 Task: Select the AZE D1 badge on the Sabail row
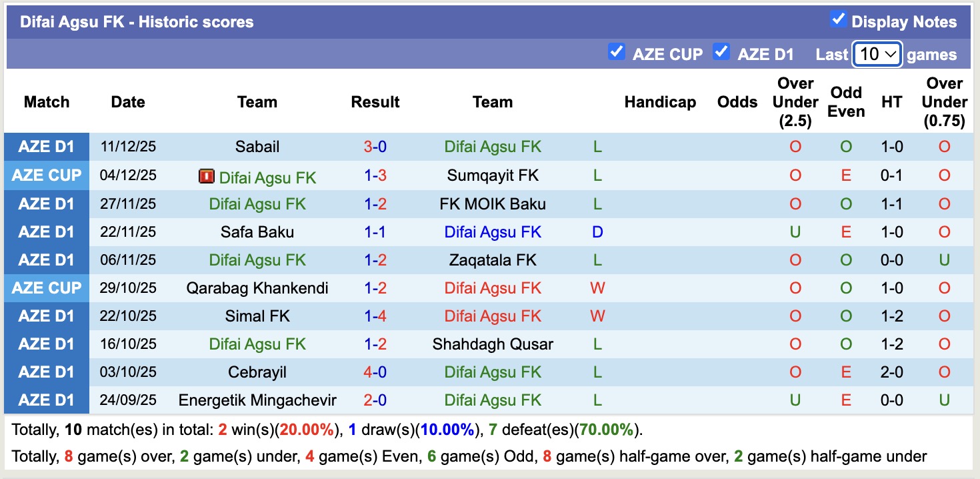pyautogui.click(x=47, y=147)
